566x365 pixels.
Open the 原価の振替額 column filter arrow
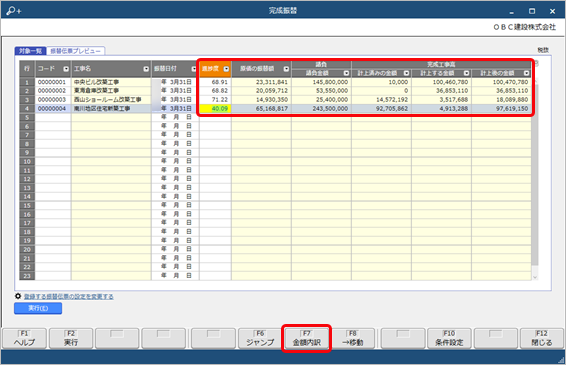point(286,69)
